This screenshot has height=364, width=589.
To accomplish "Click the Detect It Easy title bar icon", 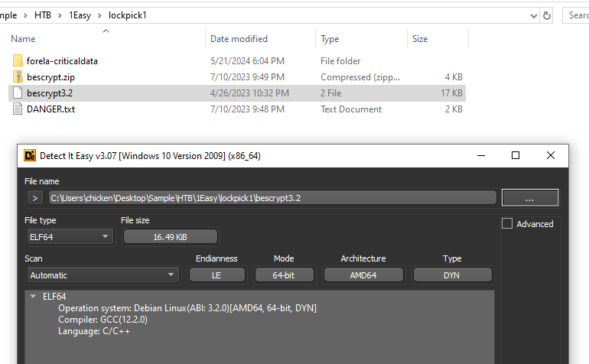I will pyautogui.click(x=31, y=156).
